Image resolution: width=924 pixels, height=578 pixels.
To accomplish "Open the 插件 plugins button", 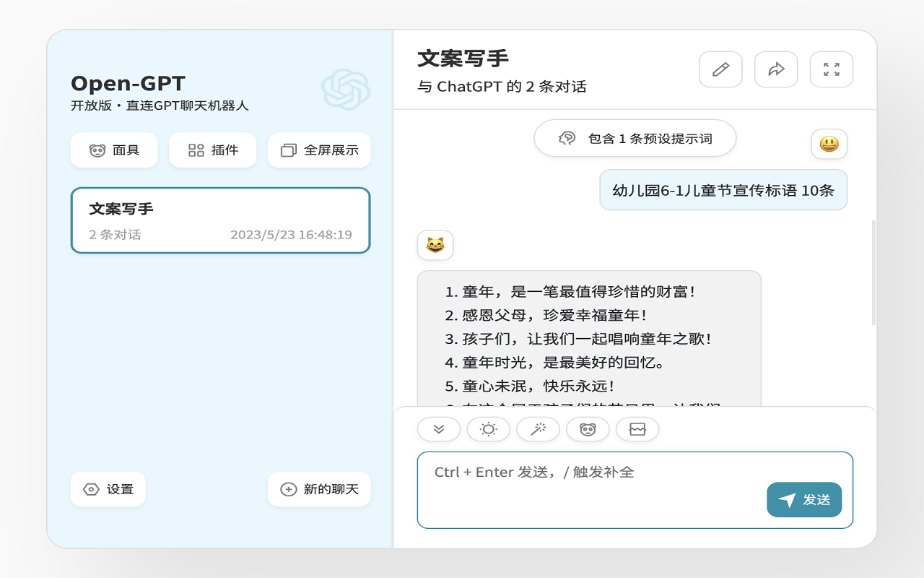I will pyautogui.click(x=213, y=150).
